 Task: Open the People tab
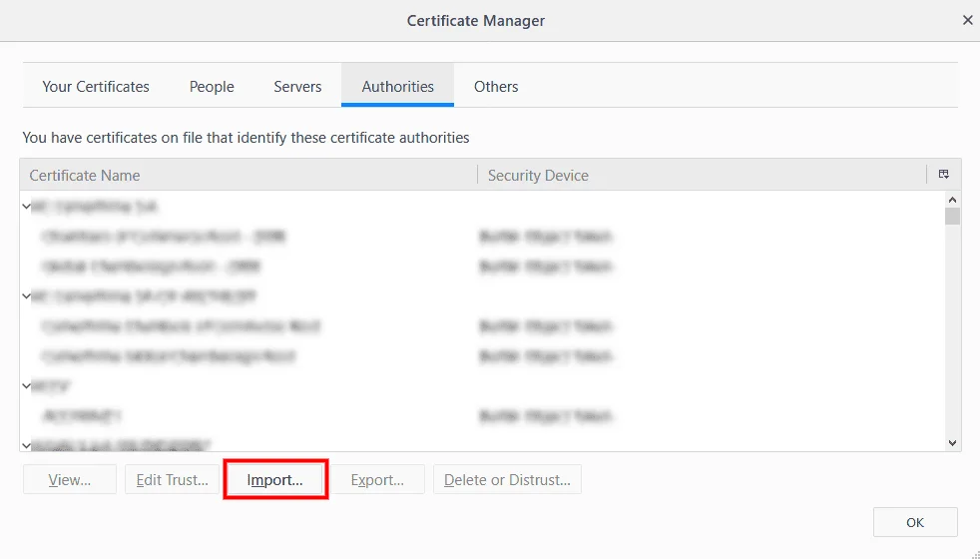click(x=212, y=86)
